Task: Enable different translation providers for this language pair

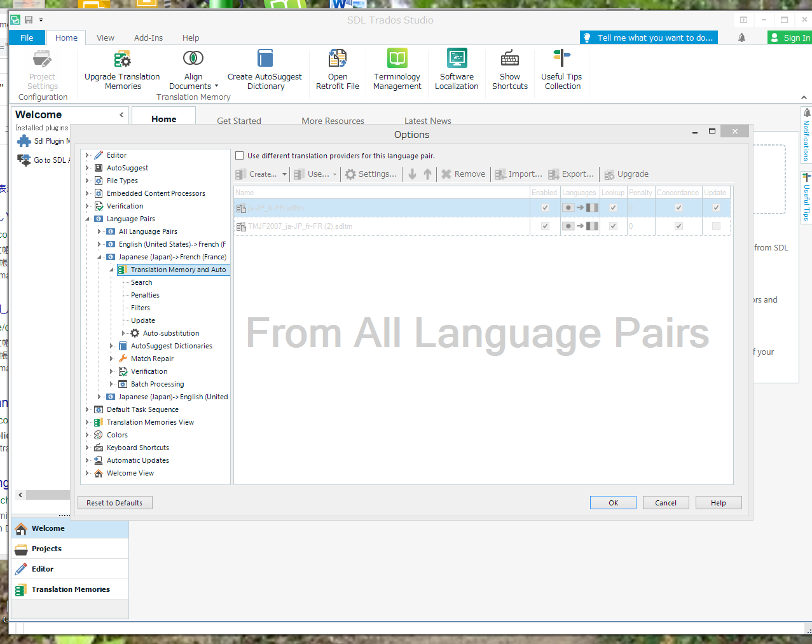Action: point(240,156)
